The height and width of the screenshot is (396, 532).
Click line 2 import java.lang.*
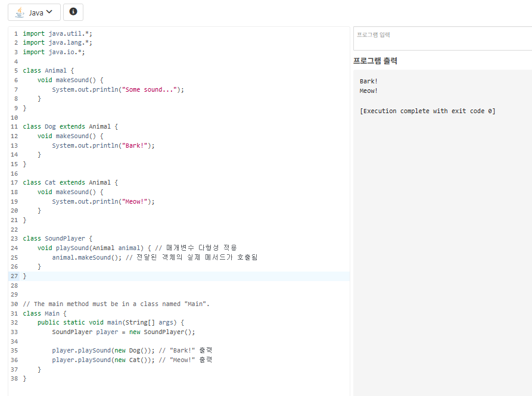click(57, 43)
